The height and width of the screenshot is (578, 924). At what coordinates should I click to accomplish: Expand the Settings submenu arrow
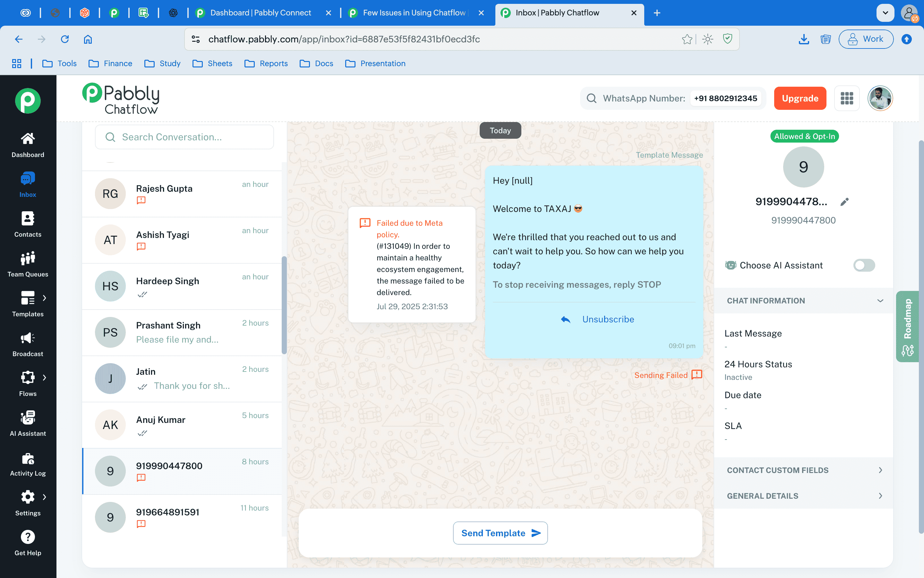tap(45, 497)
